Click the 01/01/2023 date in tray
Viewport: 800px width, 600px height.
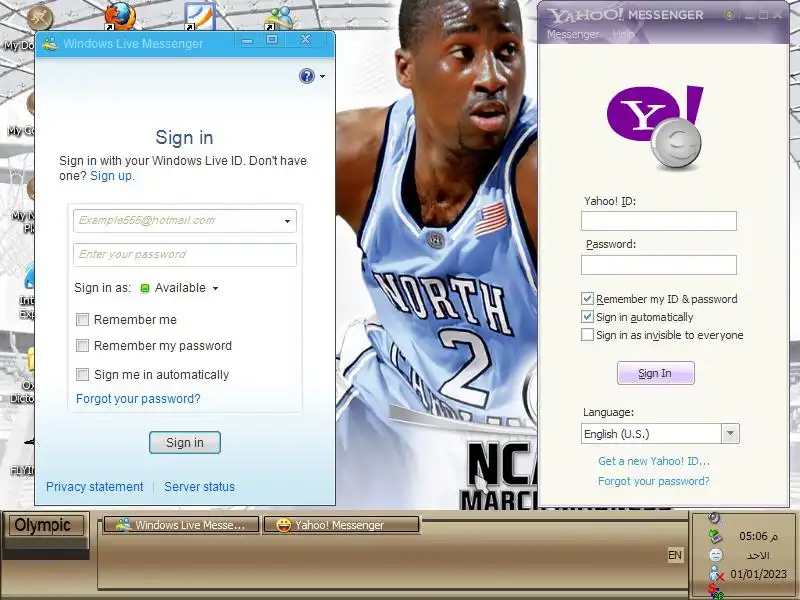click(x=759, y=574)
